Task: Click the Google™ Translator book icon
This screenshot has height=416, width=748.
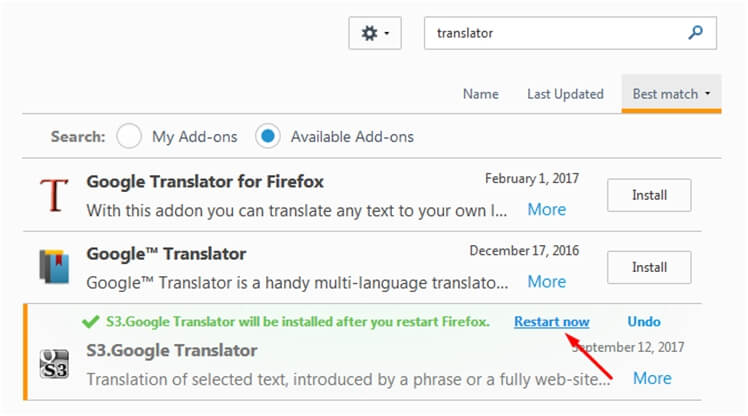Action: point(54,266)
